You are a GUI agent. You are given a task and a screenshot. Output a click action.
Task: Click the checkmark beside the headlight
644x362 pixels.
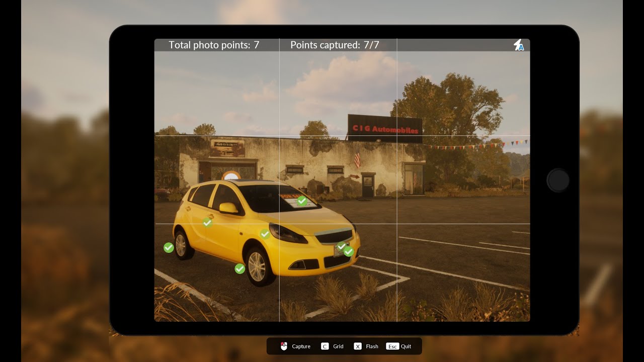265,234
